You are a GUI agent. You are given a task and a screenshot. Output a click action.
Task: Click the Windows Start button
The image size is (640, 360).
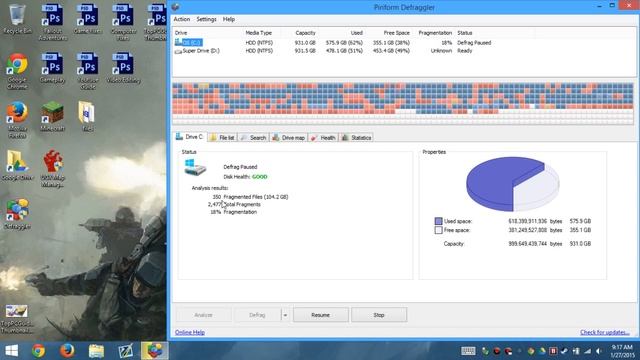[11, 351]
